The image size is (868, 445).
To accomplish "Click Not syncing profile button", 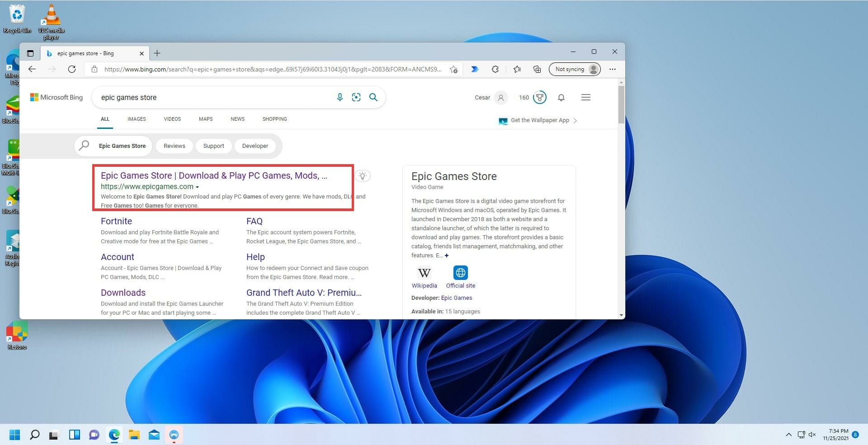I will 575,69.
